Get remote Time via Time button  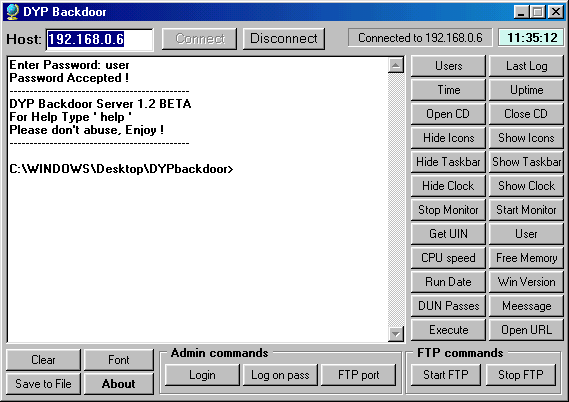tap(448, 90)
